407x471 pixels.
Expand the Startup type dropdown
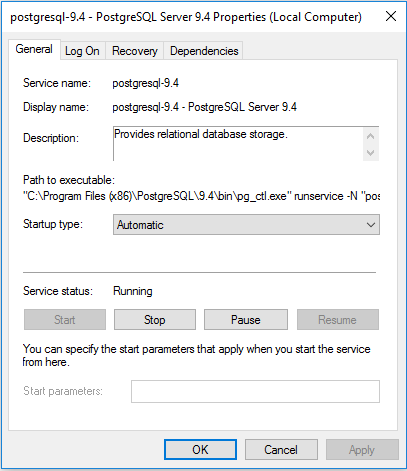point(246,225)
